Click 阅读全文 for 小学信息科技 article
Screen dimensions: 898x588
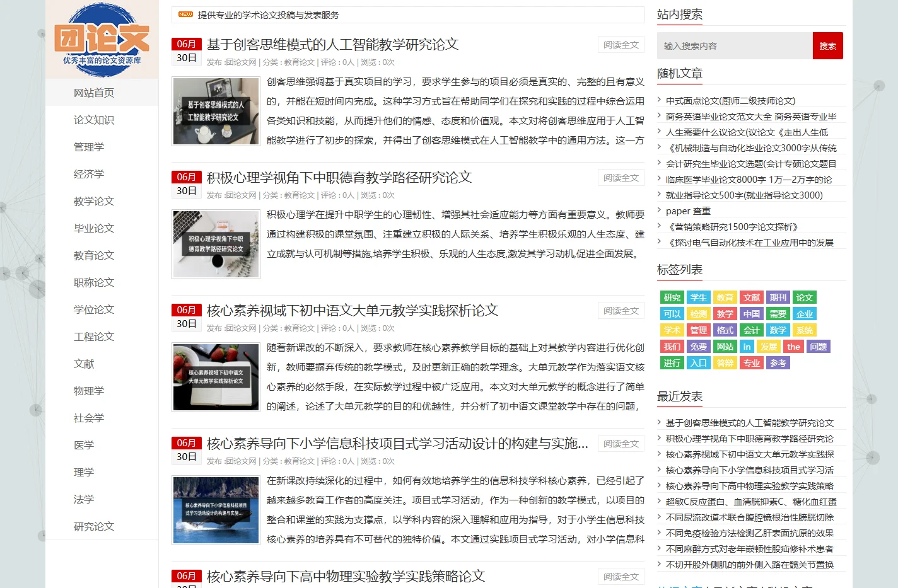click(x=621, y=444)
